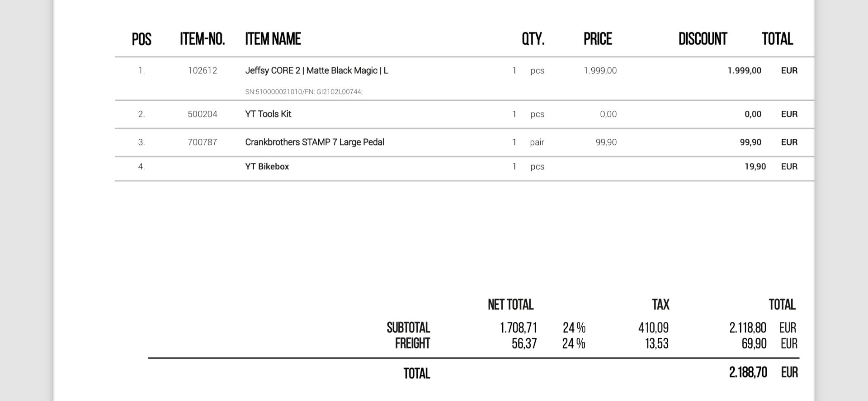Select the 1.999,00 price value
Viewport: 868px width, 401px height.
tap(600, 71)
